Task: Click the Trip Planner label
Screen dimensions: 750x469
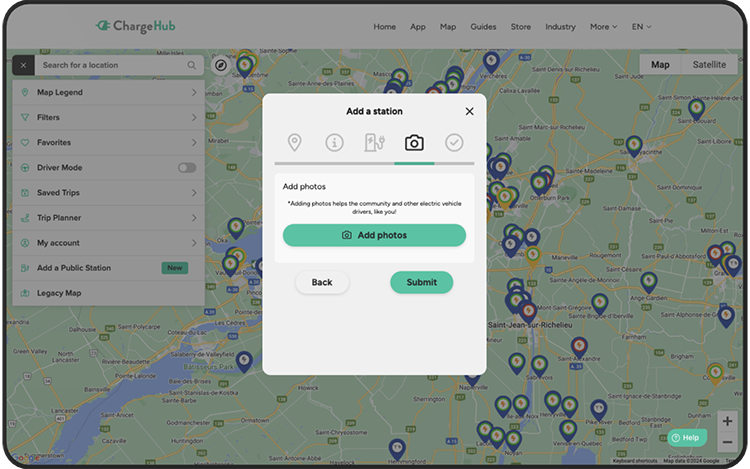Action: pos(59,218)
